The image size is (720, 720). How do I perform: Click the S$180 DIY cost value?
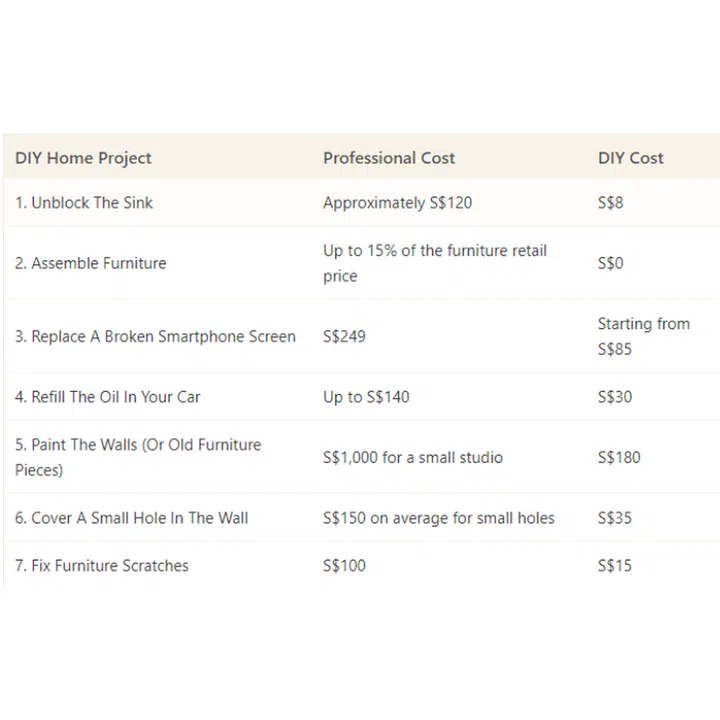(x=618, y=457)
